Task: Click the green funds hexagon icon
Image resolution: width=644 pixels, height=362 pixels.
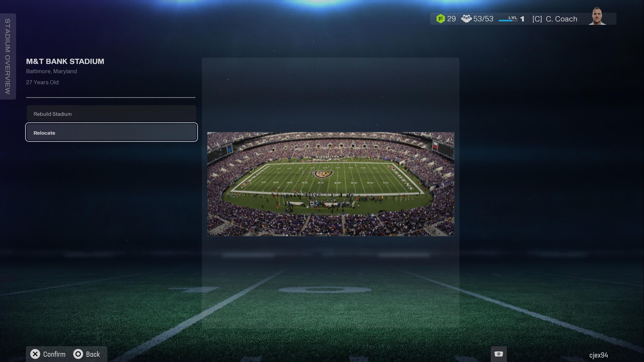Action: [441, 19]
